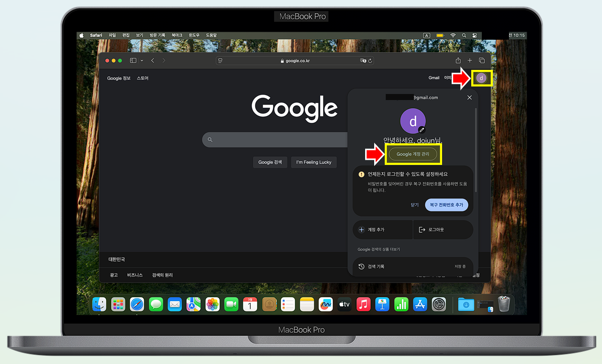Click the Wi-Fi icon in menu bar

[453, 35]
